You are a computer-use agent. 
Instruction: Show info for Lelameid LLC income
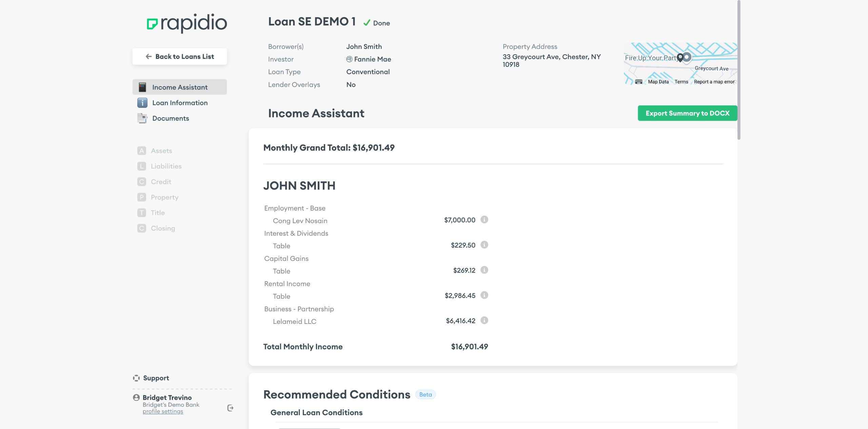click(x=484, y=320)
